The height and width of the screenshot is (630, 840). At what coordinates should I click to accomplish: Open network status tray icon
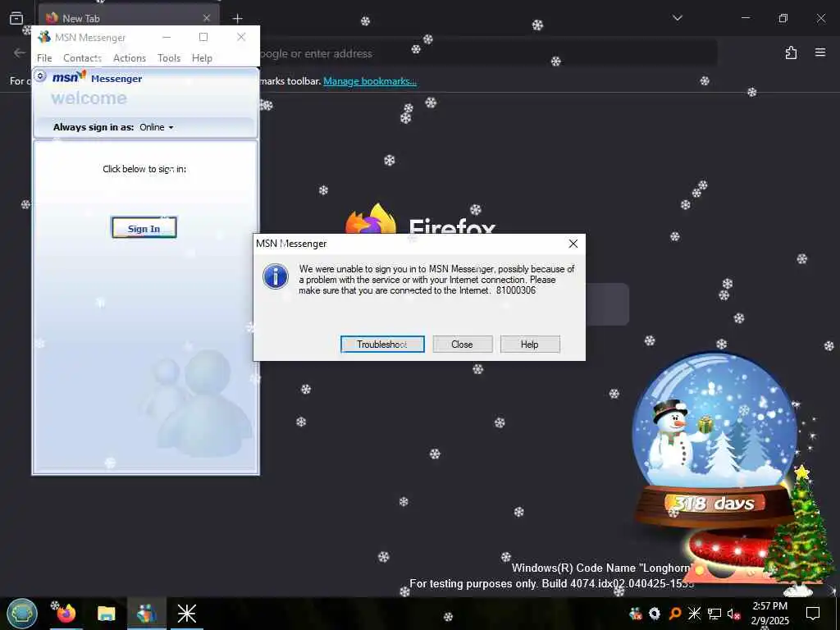714,614
